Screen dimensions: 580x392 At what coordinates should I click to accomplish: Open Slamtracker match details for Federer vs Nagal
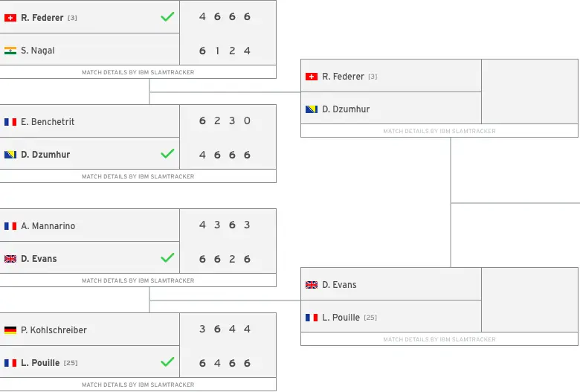[x=138, y=72]
